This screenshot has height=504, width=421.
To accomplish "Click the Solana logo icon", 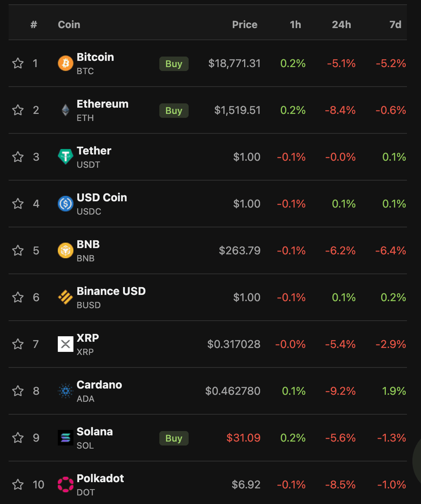I will click(x=66, y=438).
